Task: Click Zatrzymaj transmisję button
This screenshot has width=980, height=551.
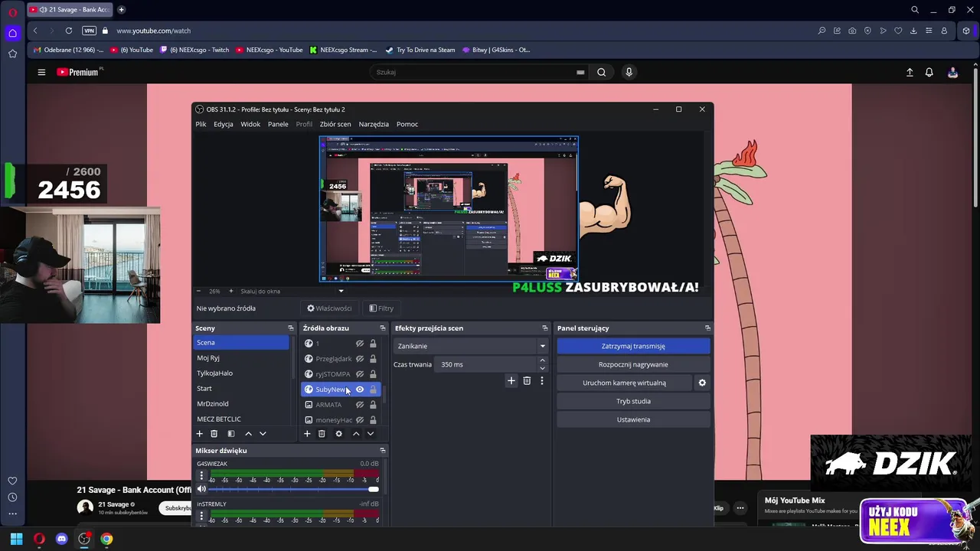Action: click(x=633, y=346)
